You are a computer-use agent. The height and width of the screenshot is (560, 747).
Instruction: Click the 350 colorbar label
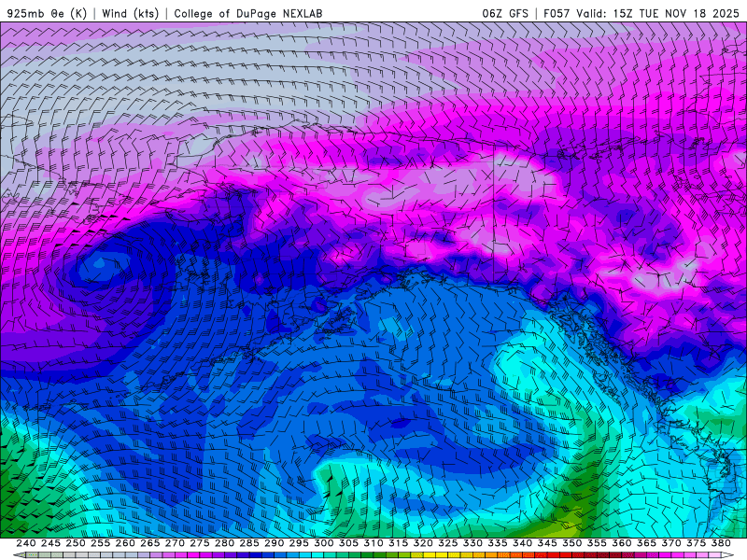coord(571,543)
